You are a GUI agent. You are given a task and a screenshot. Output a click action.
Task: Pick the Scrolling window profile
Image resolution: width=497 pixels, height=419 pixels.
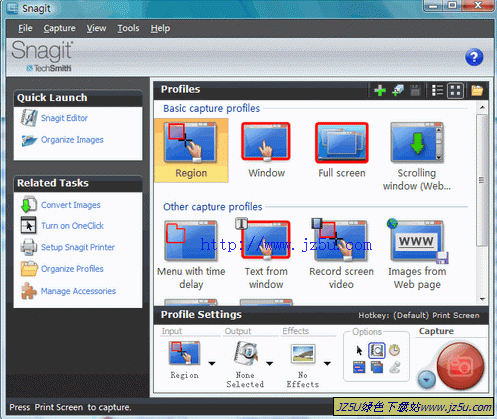coord(417,157)
